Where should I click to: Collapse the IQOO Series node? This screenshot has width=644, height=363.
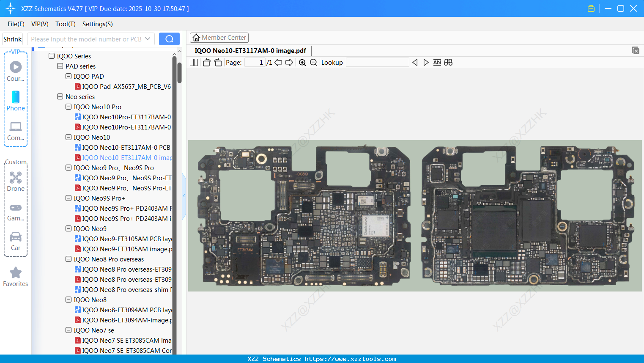click(52, 56)
